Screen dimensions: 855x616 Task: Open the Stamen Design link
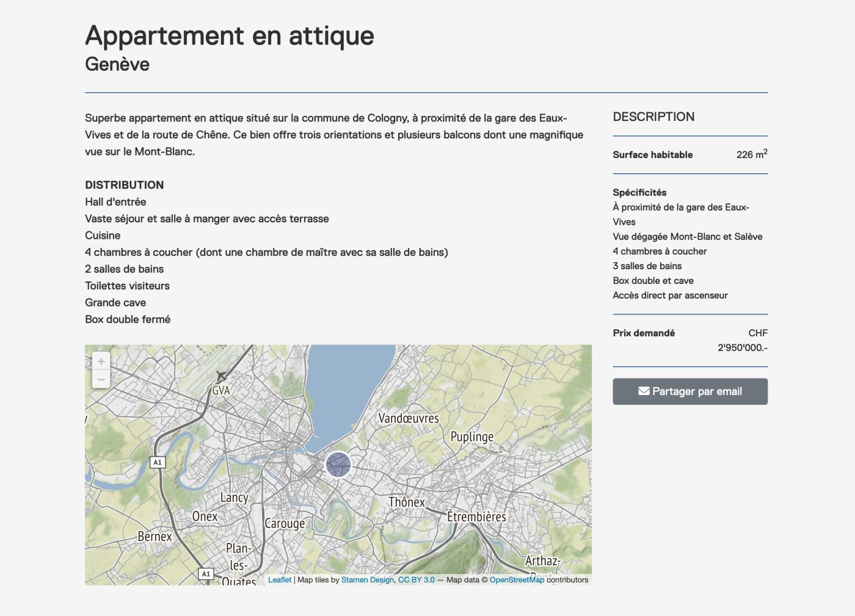click(367, 579)
